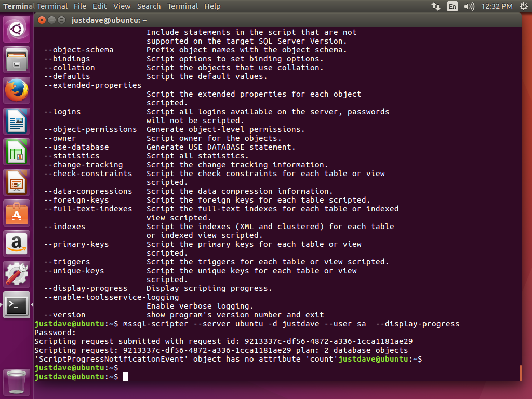Launch Firefox web browser
The height and width of the screenshot is (399, 532).
pyautogui.click(x=17, y=90)
